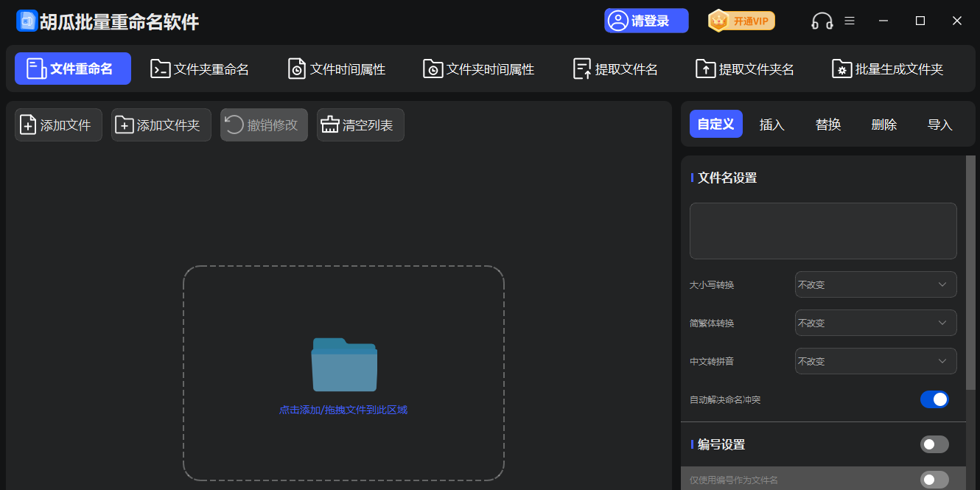Image resolution: width=980 pixels, height=490 pixels.
Task: Click the filename settings text input box
Action: 823,231
